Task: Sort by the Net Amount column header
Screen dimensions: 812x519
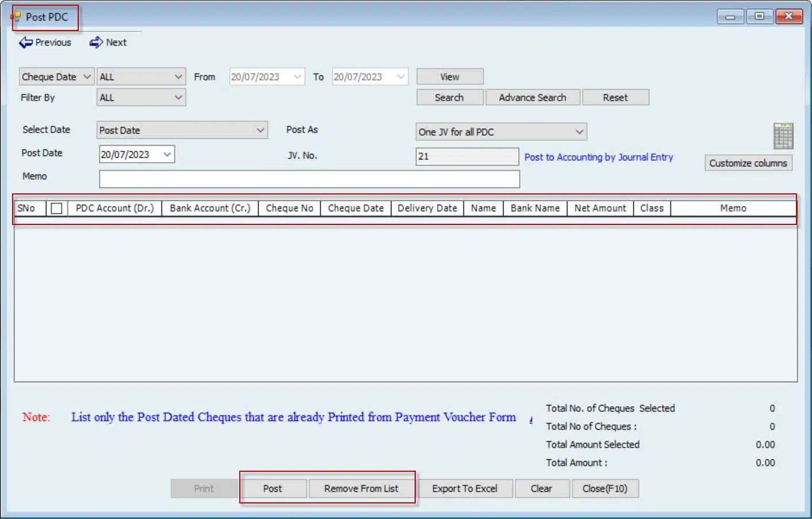Action: pyautogui.click(x=600, y=208)
